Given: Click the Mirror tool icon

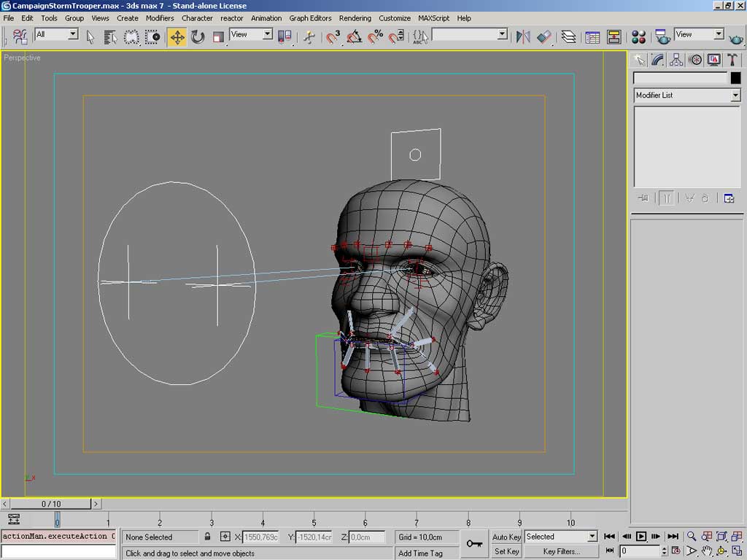Looking at the screenshot, I should coord(523,36).
